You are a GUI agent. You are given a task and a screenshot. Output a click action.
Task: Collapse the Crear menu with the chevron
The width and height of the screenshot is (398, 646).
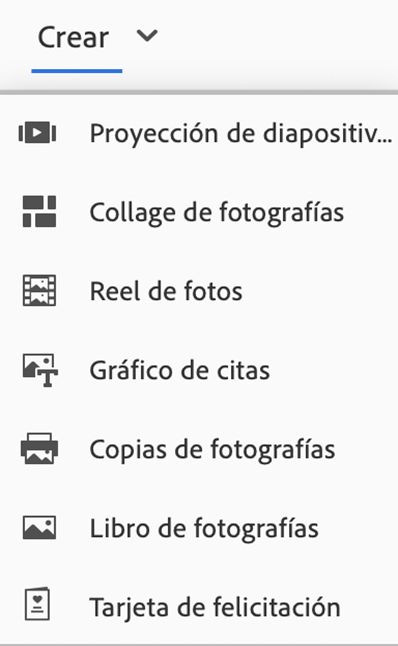pyautogui.click(x=147, y=36)
